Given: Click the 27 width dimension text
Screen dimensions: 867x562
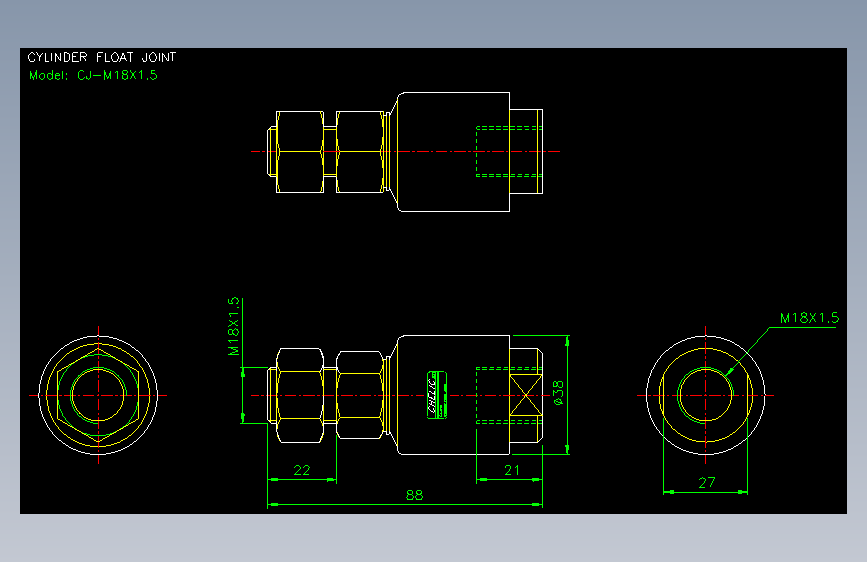Looking at the screenshot, I should [x=707, y=483].
